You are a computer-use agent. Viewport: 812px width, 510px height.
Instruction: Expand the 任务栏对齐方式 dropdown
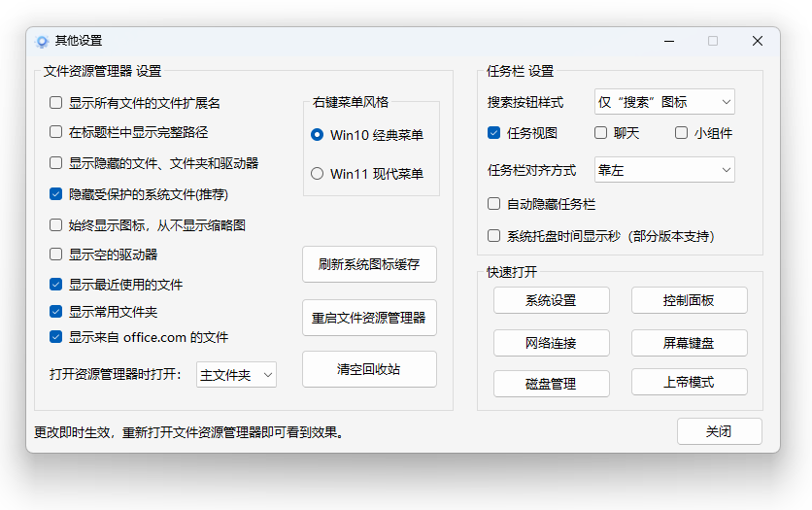tap(664, 170)
